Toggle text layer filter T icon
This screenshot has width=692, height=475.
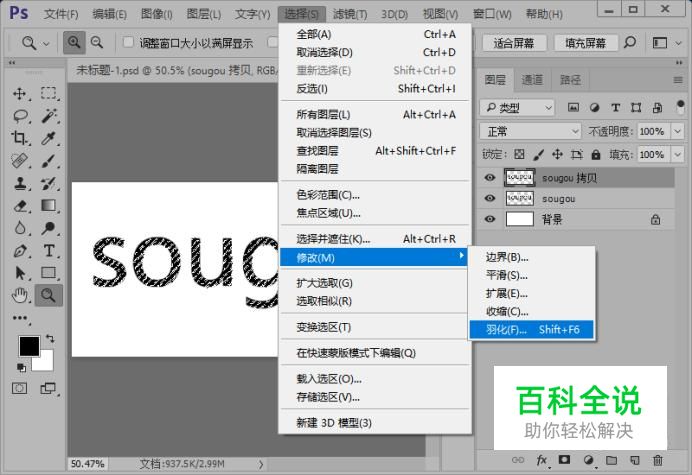point(615,107)
